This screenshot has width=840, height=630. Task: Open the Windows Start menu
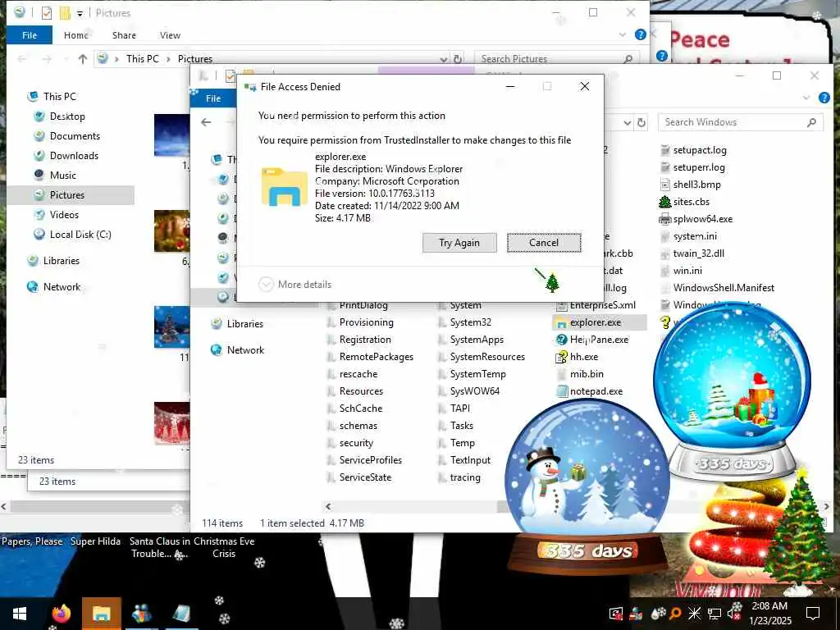pos(20,614)
